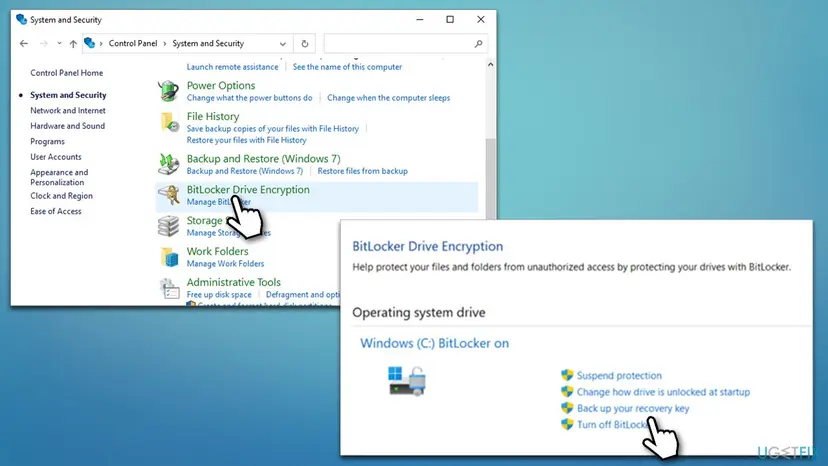828x466 pixels.
Task: Click the search magnifier icon
Action: [478, 43]
